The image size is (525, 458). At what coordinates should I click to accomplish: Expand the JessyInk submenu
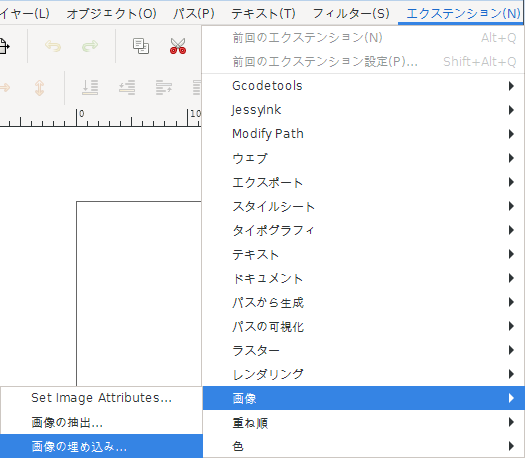pyautogui.click(x=363, y=110)
